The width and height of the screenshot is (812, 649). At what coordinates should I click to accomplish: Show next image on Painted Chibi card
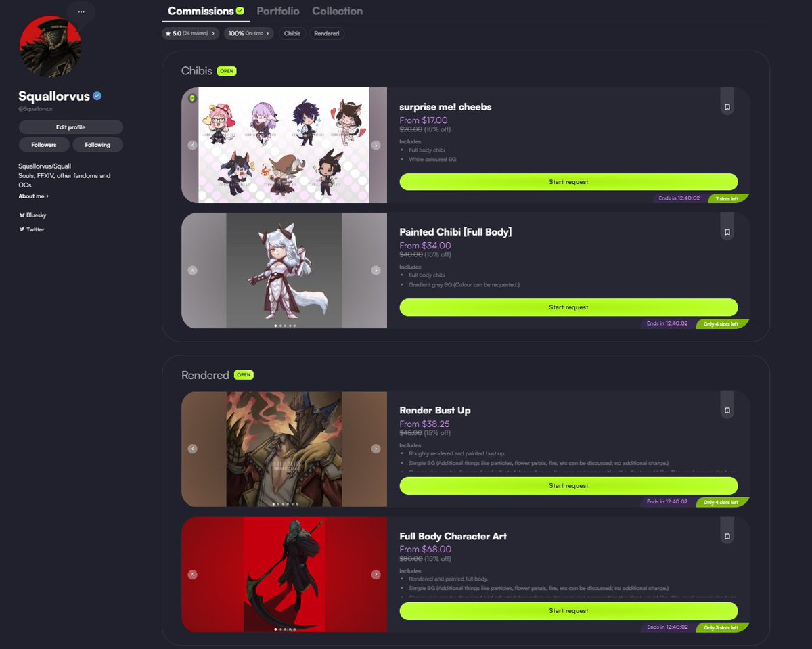pyautogui.click(x=376, y=270)
